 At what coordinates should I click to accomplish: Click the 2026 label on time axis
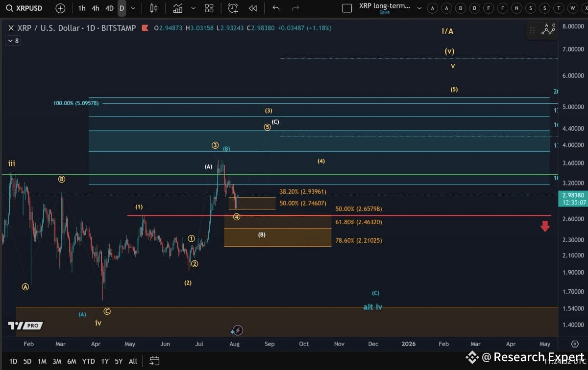(x=408, y=344)
